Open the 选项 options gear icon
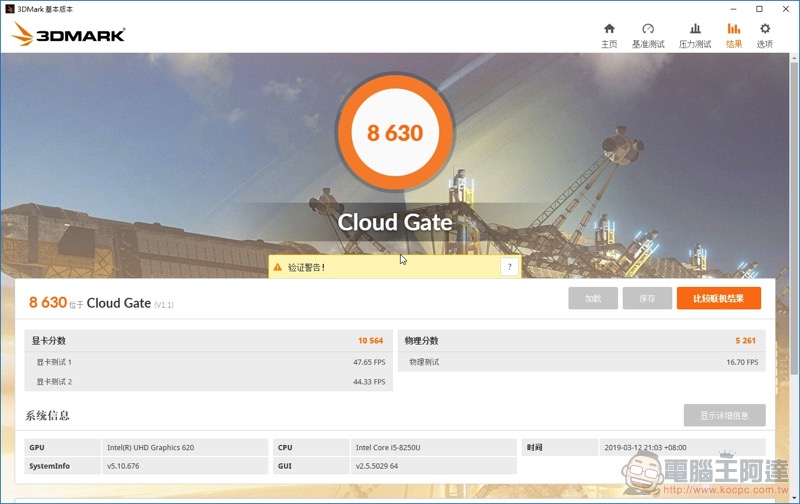This screenshot has width=800, height=504. [765, 29]
